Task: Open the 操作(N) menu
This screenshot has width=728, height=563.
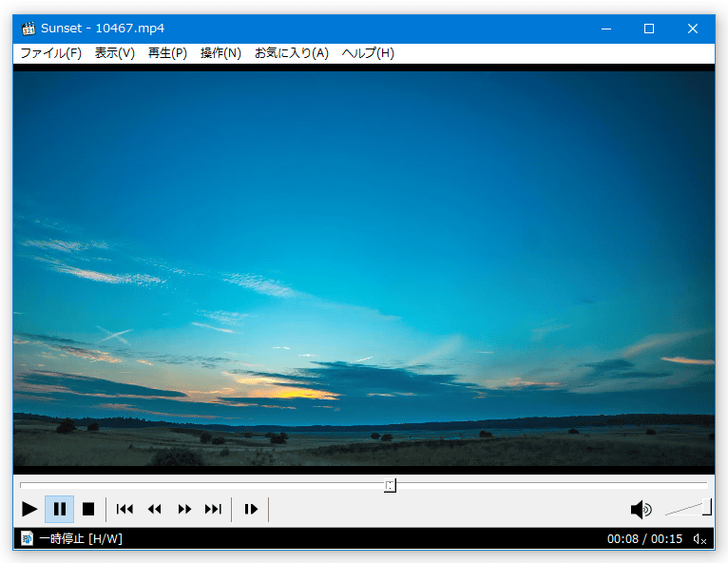Action: click(220, 53)
